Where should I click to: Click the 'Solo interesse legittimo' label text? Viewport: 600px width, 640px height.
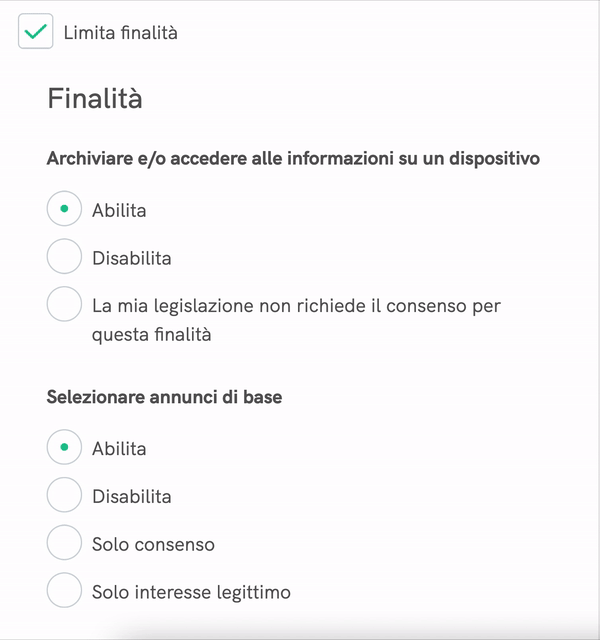click(x=191, y=592)
